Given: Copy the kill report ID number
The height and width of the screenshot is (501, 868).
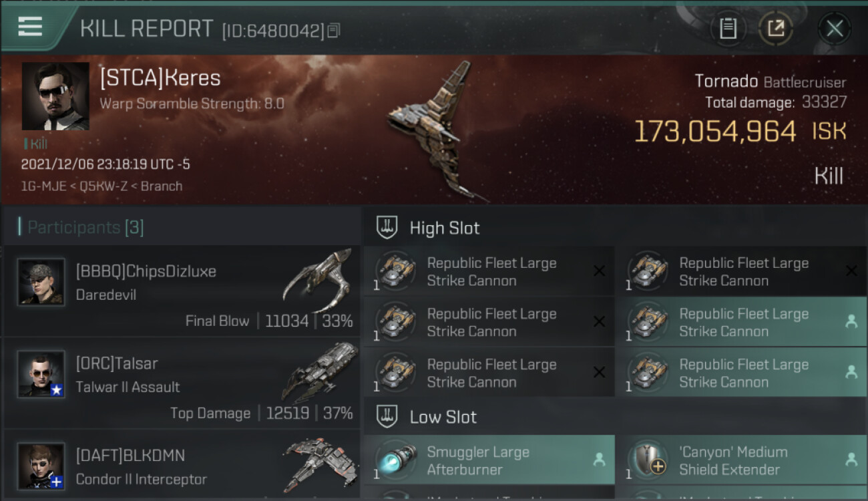Looking at the screenshot, I should click(334, 30).
